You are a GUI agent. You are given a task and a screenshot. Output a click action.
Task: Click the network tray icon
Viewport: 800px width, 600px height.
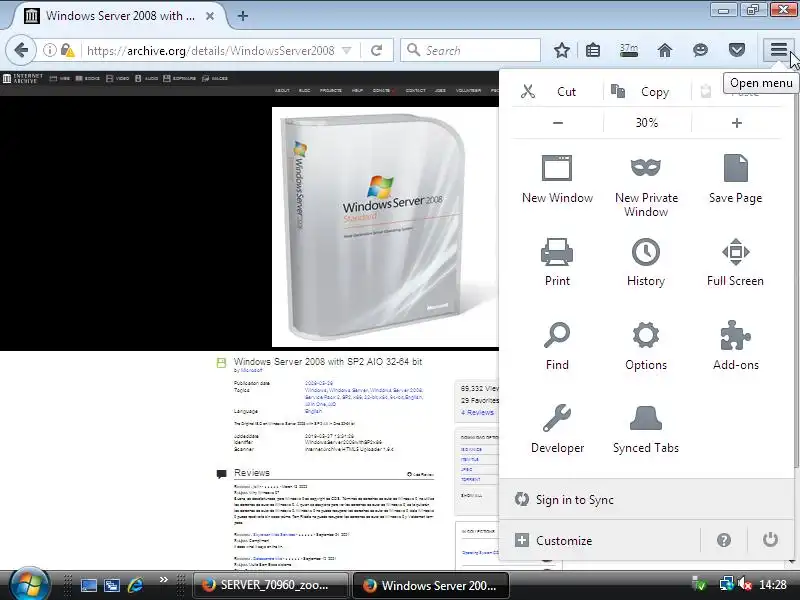726,585
